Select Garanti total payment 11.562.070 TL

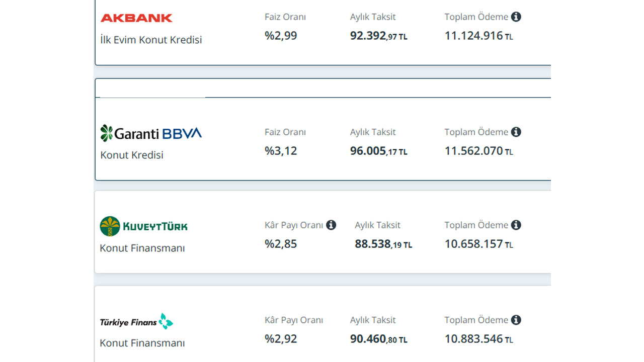(478, 151)
